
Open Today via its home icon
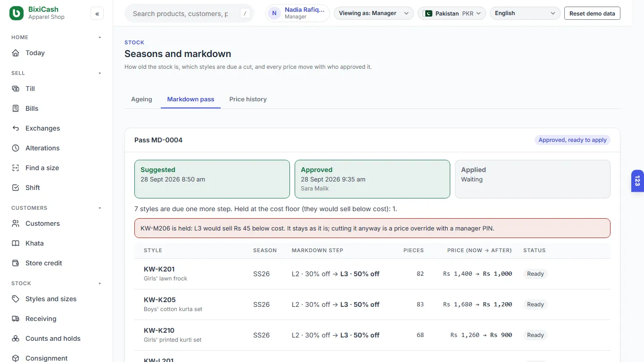click(16, 53)
